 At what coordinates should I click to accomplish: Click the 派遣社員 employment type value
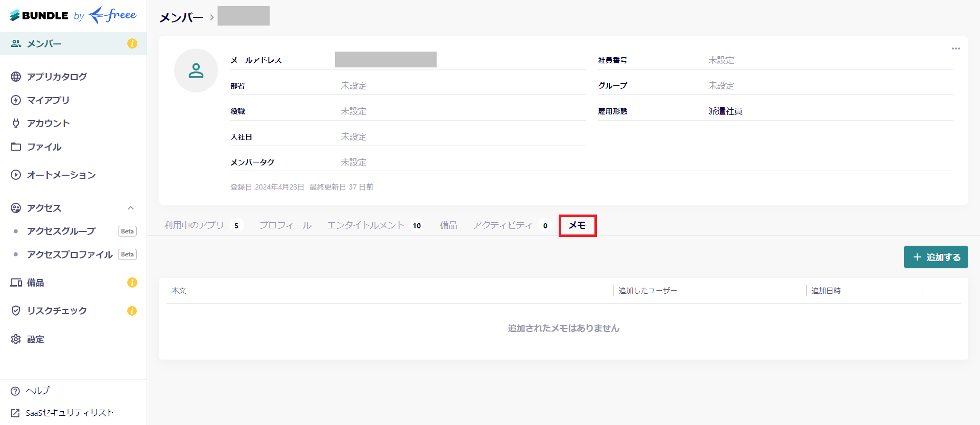tap(725, 111)
